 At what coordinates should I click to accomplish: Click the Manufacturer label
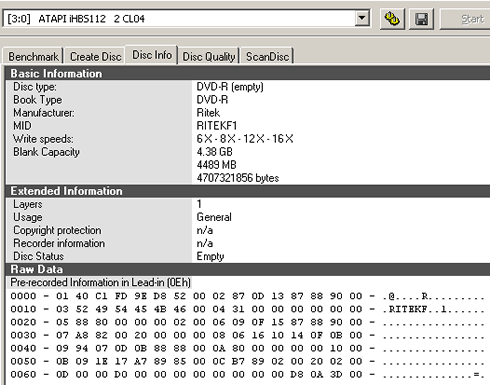point(44,113)
